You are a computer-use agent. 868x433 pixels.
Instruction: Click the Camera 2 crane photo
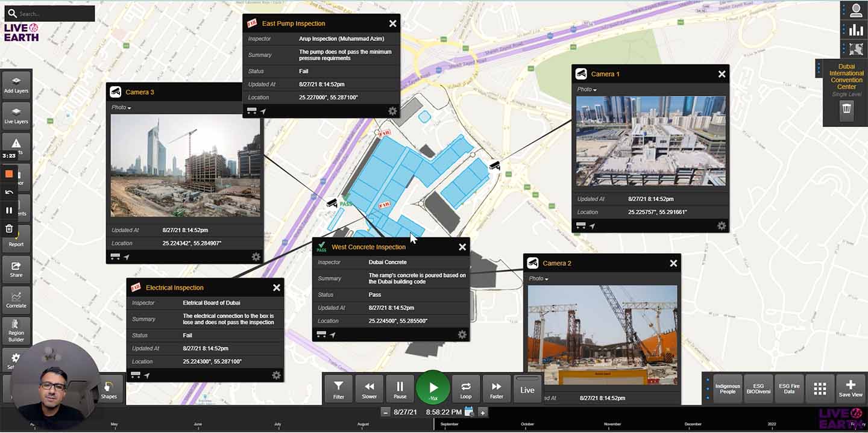(x=602, y=335)
